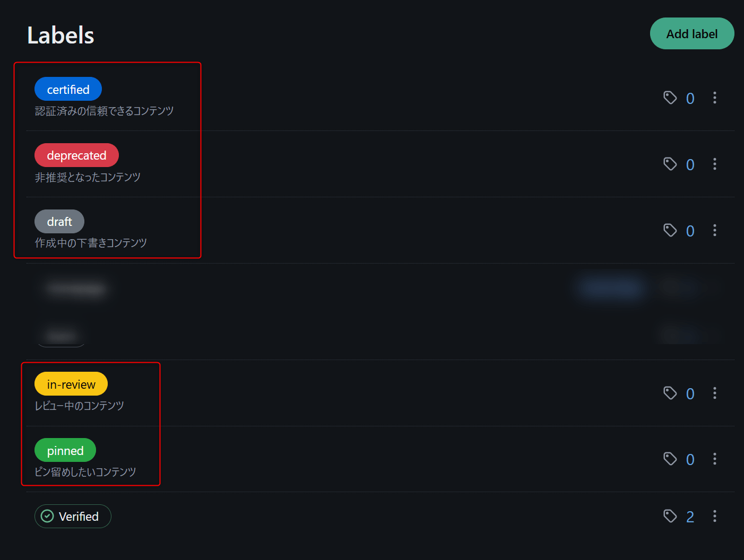Select the gray draft label badge
The width and height of the screenshot is (744, 560).
59,222
